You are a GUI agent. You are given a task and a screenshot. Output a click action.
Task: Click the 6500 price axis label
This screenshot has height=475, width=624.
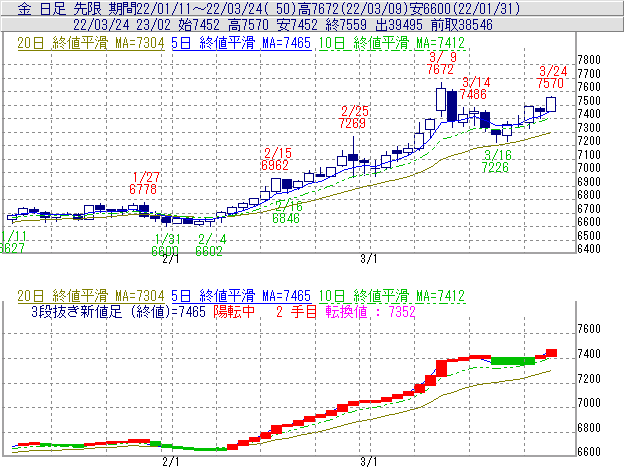pyautogui.click(x=589, y=236)
